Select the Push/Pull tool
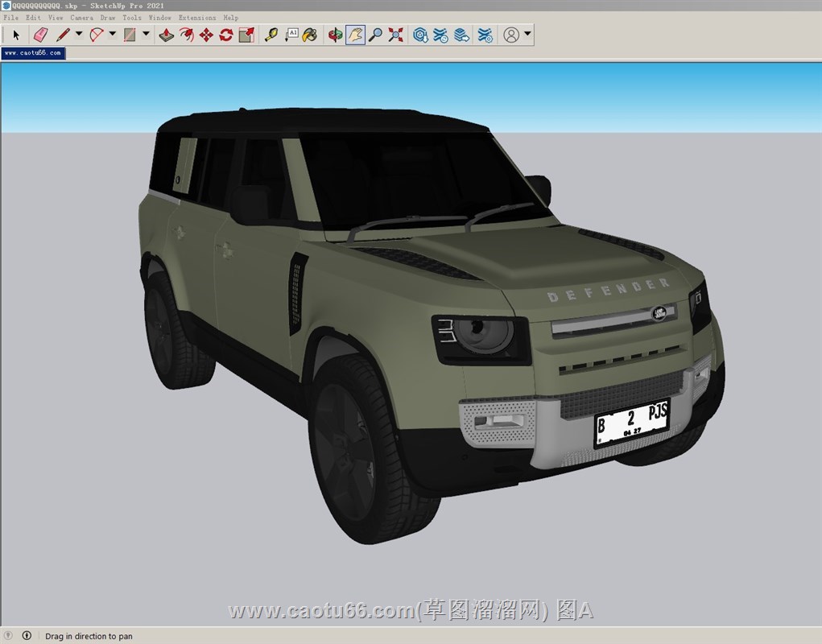The height and width of the screenshot is (644, 822). click(x=166, y=35)
